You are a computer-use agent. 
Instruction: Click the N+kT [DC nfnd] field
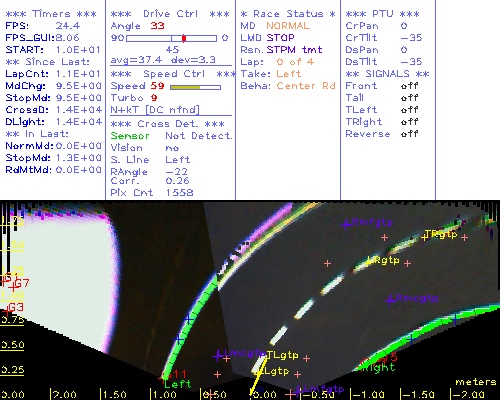(155, 110)
